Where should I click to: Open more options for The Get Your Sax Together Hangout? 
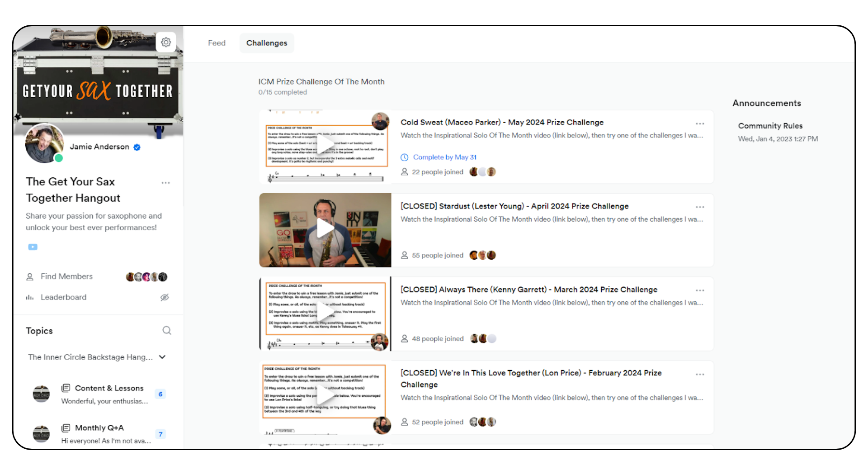coord(166,183)
